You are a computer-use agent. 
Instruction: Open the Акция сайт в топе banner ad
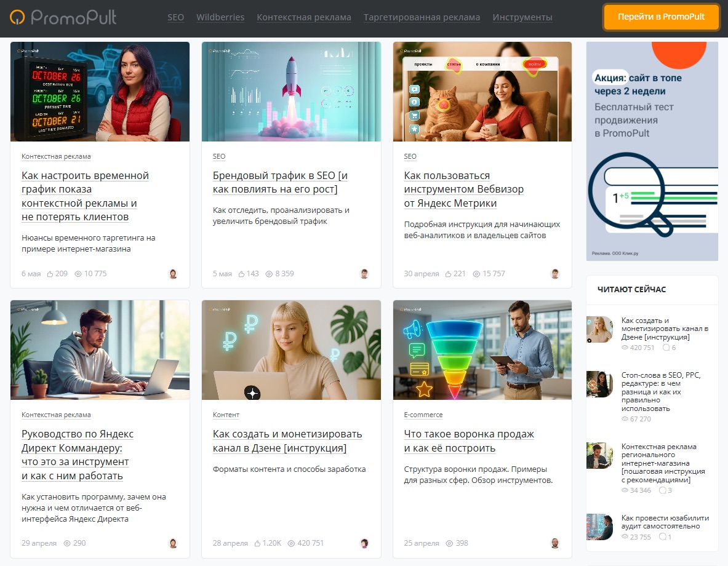point(652,151)
